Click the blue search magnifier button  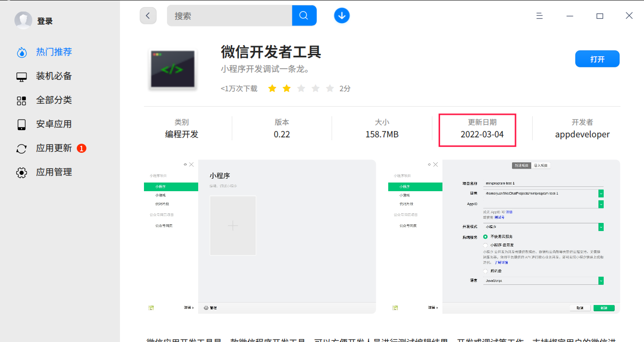click(x=304, y=15)
